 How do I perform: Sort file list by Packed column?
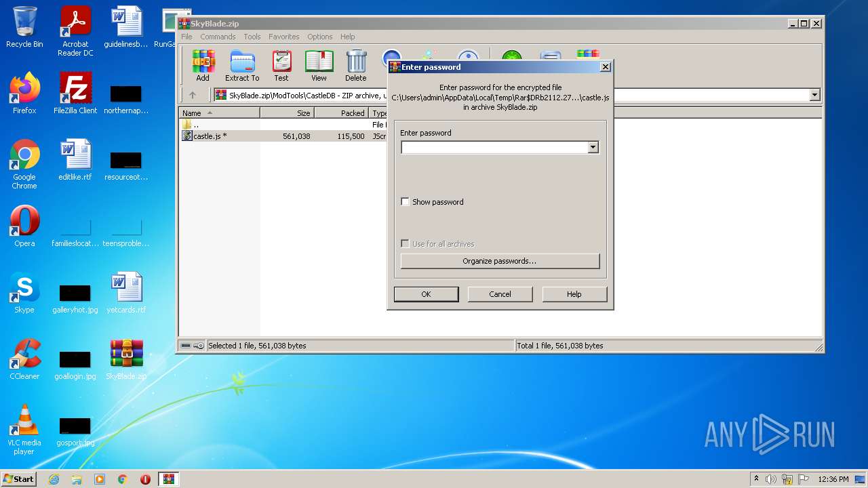pos(341,113)
